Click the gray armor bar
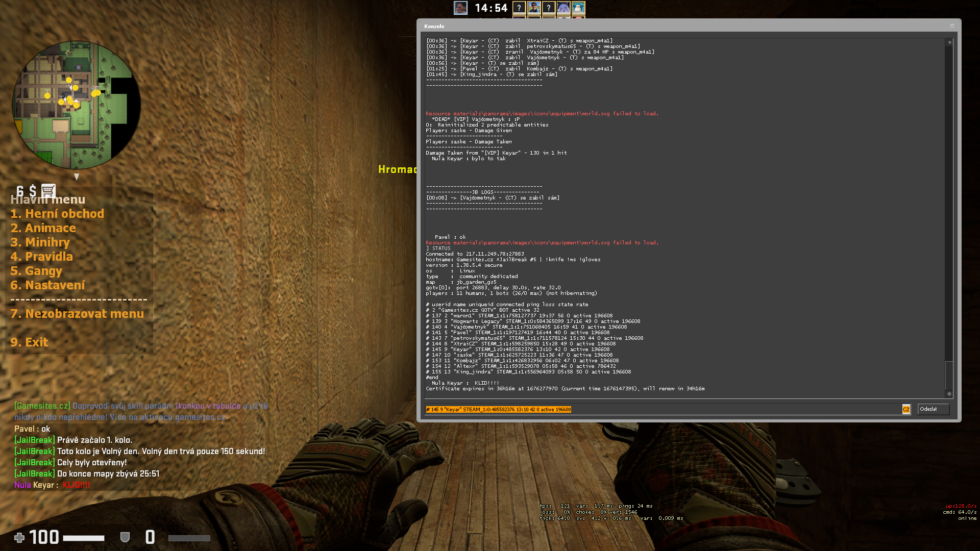 click(x=189, y=538)
